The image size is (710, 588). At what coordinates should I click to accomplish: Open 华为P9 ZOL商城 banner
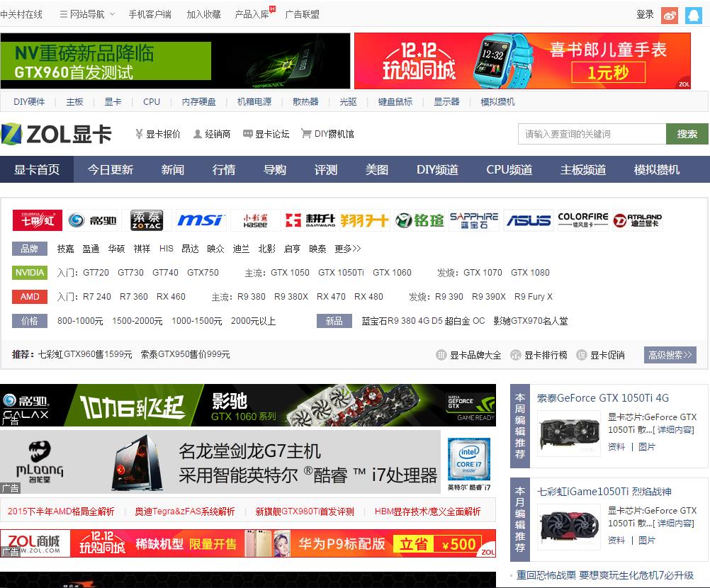[x=248, y=543]
